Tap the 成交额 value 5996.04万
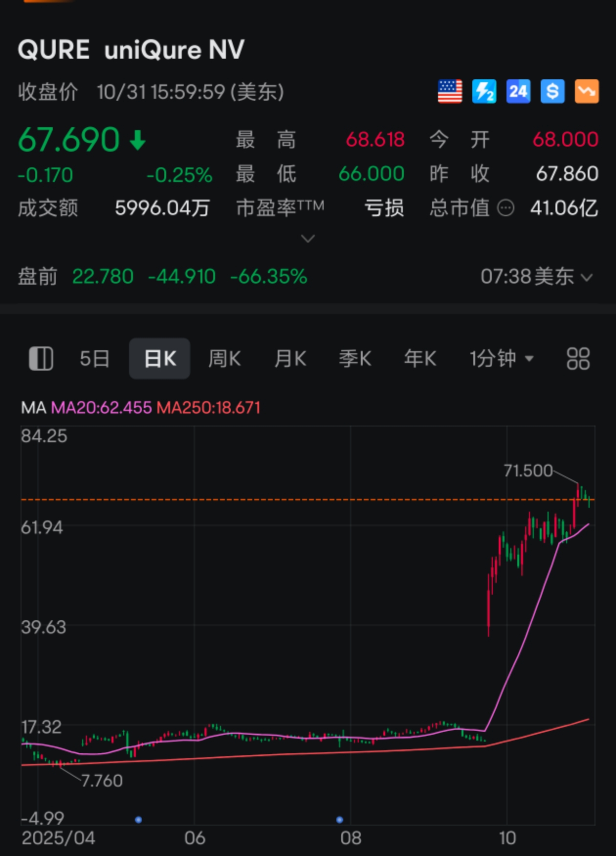Viewport: 616px width, 856px height. point(162,209)
